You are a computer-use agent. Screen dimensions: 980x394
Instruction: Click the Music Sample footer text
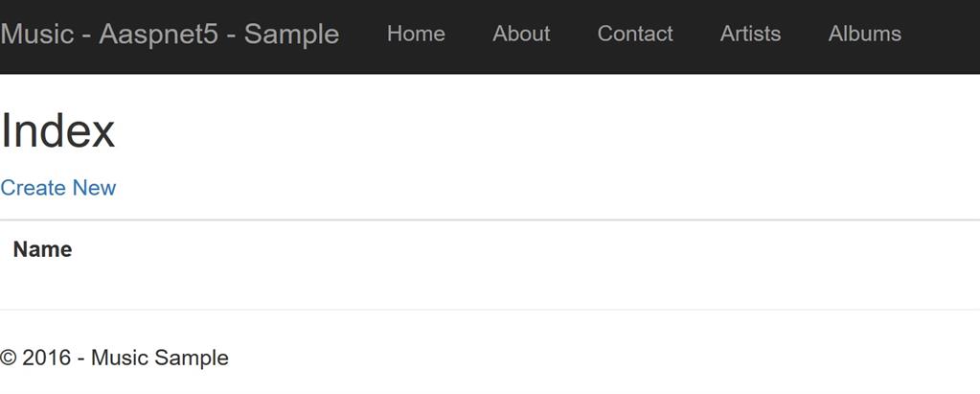point(159,359)
